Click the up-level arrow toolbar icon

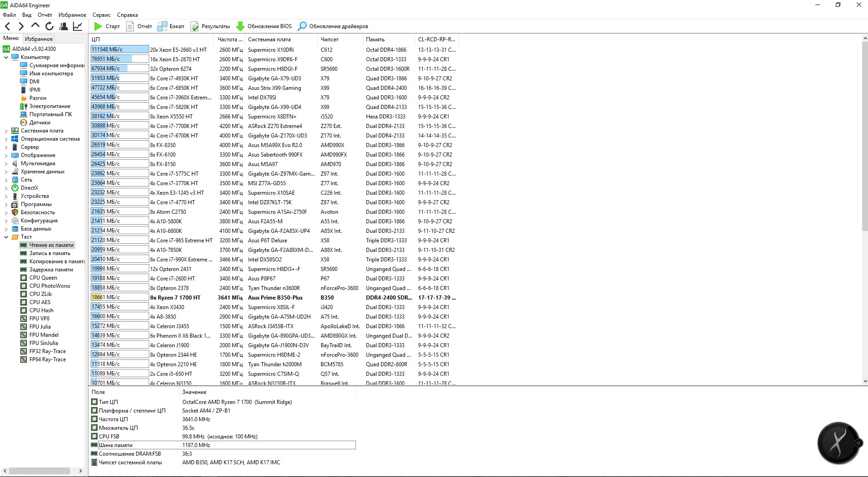(x=35, y=26)
